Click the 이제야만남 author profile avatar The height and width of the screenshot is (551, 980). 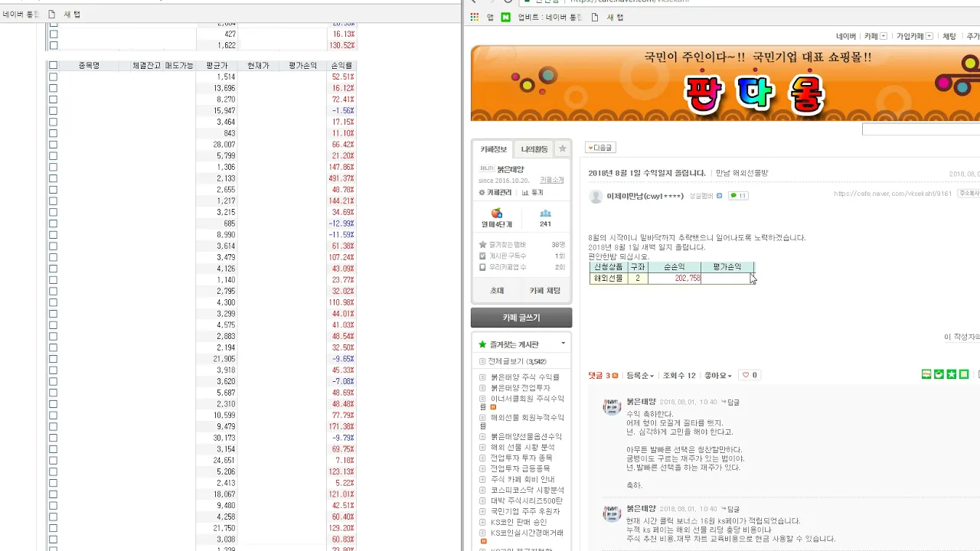596,196
